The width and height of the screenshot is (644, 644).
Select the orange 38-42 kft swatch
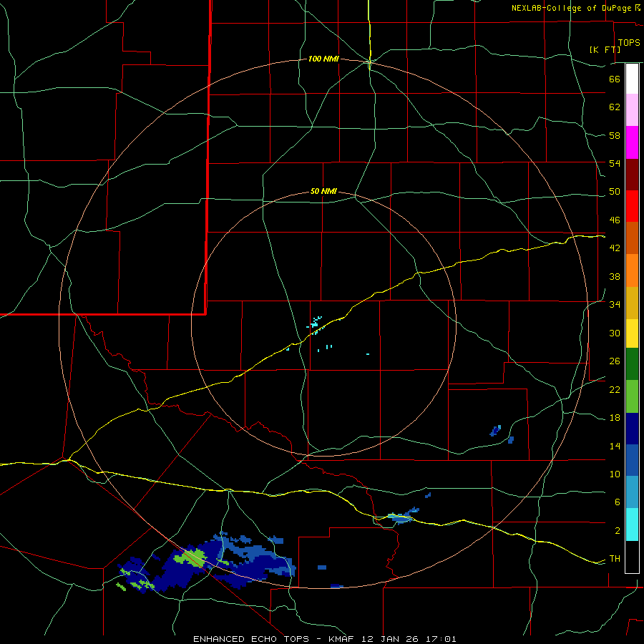click(x=632, y=270)
